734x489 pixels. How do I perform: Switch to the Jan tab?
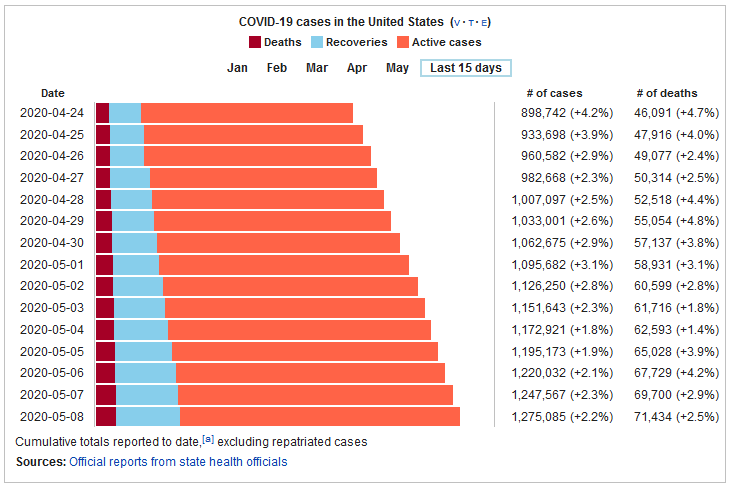(238, 68)
